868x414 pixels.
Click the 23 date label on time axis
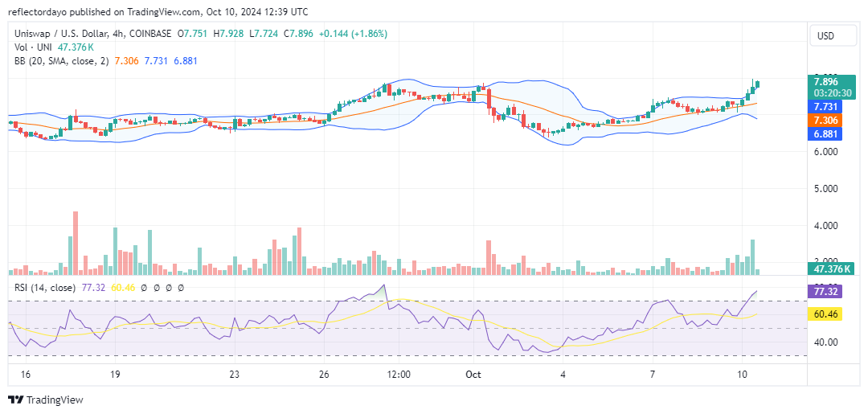(x=235, y=374)
